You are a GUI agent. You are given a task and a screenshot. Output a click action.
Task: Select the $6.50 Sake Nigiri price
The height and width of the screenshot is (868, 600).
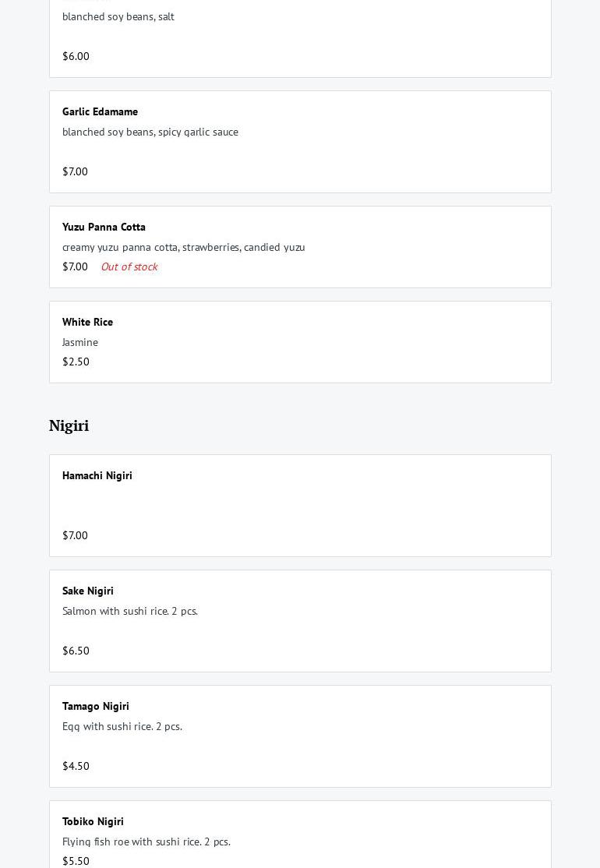point(76,651)
